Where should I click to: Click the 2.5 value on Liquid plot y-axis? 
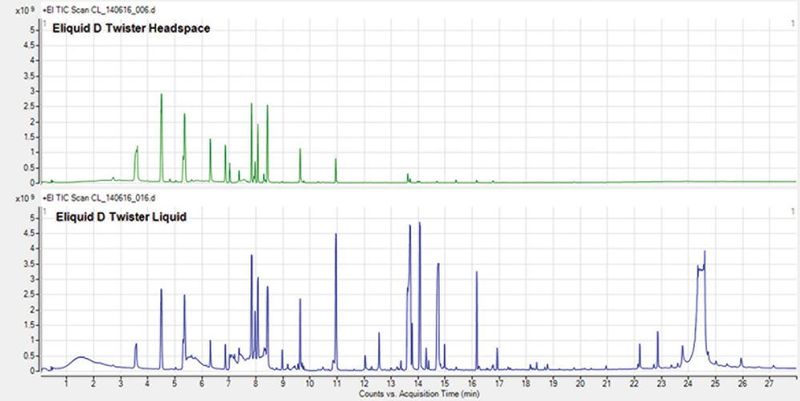[x=29, y=295]
